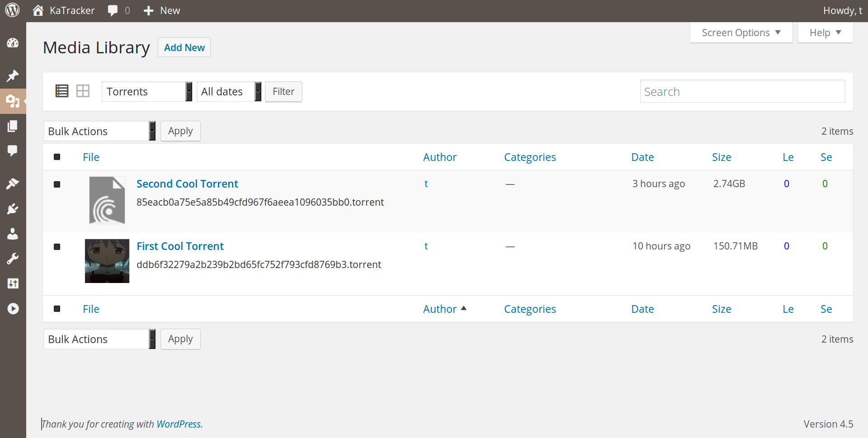Open the Dashboard from the sidebar icon

click(13, 43)
